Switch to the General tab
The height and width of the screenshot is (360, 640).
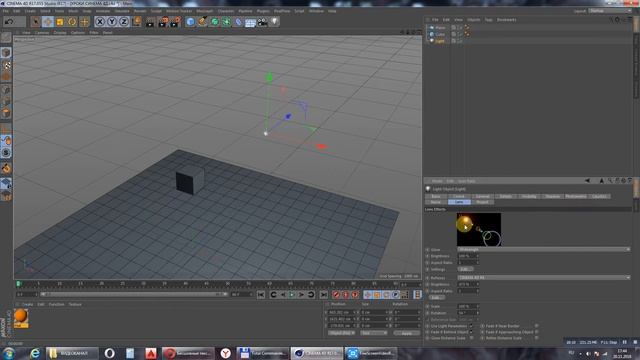click(482, 196)
